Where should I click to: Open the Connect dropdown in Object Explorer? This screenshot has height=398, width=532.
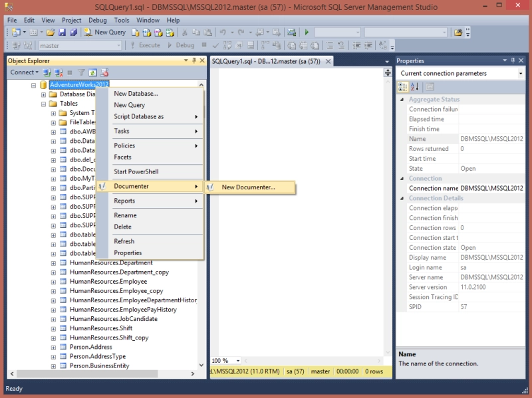pyautogui.click(x=24, y=72)
